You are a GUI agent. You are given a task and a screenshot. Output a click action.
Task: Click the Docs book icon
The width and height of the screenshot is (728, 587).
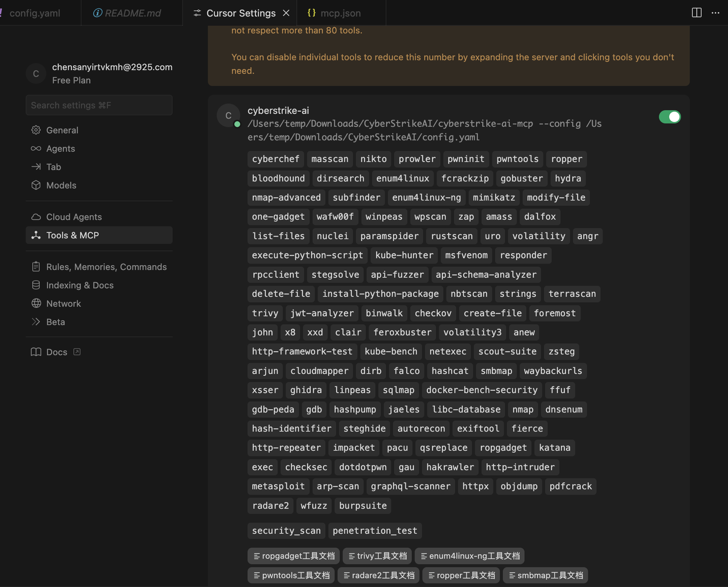click(x=36, y=352)
